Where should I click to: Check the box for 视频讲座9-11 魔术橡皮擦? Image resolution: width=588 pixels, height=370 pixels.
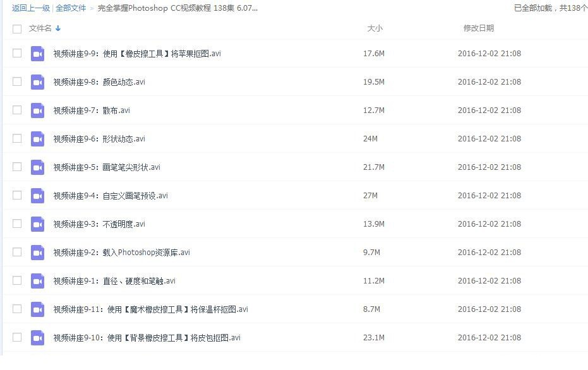[17, 309]
